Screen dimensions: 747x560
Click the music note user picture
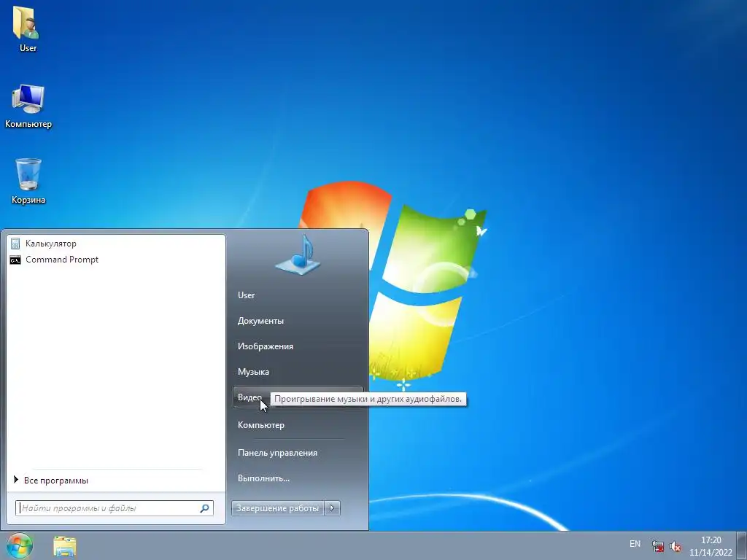pyautogui.click(x=298, y=254)
